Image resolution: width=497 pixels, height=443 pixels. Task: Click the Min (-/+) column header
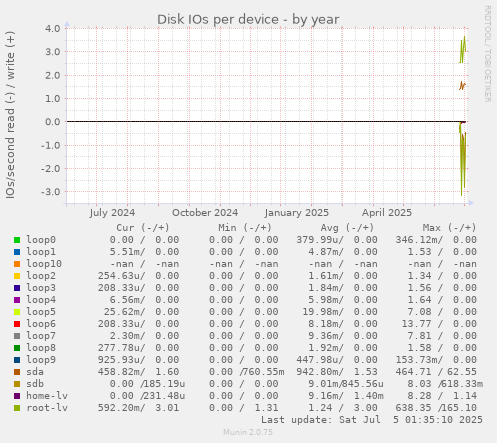pos(245,228)
